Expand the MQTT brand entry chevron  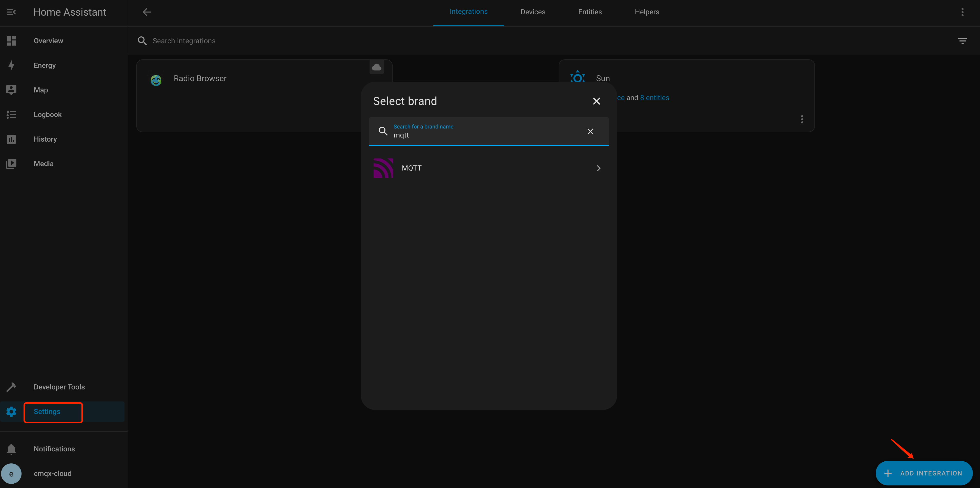pyautogui.click(x=598, y=168)
